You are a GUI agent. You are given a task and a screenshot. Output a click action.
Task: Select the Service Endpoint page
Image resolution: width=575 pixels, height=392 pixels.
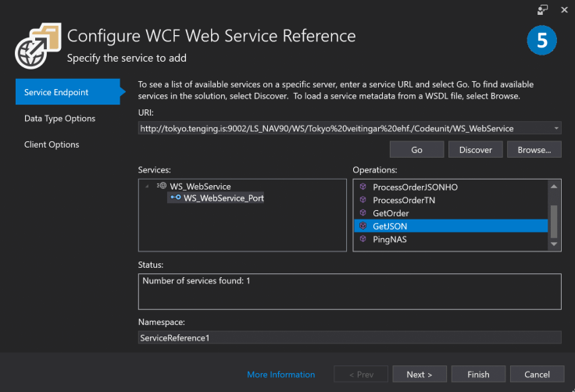pos(56,92)
